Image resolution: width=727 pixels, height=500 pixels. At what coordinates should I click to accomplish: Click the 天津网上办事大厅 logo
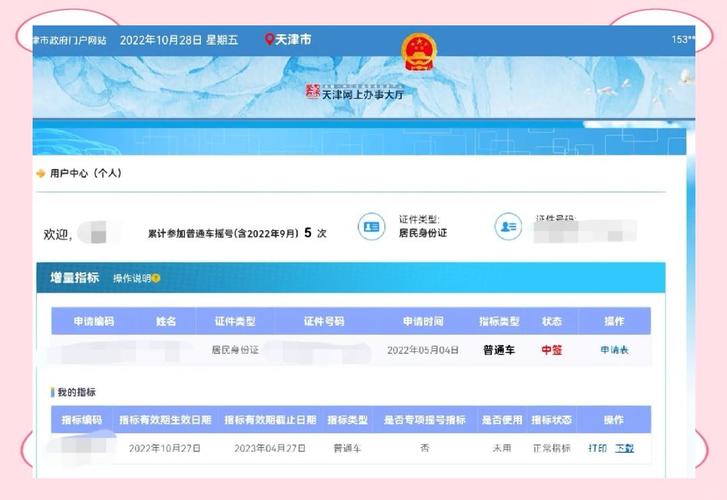355,92
